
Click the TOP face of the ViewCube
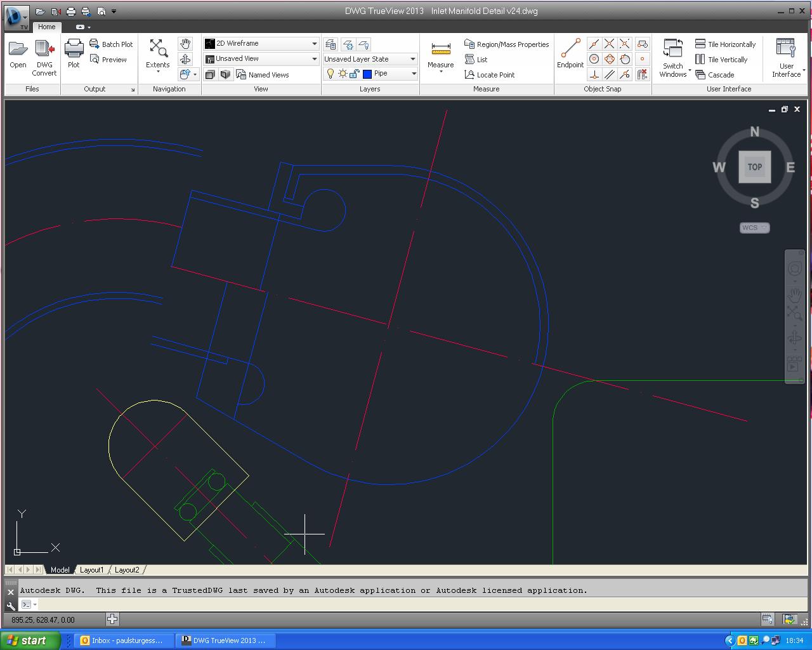(x=754, y=167)
